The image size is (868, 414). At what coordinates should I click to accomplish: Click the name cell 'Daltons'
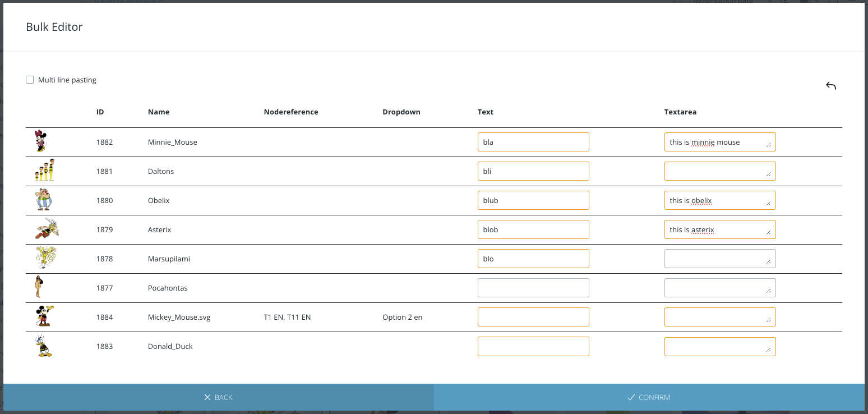coord(161,171)
